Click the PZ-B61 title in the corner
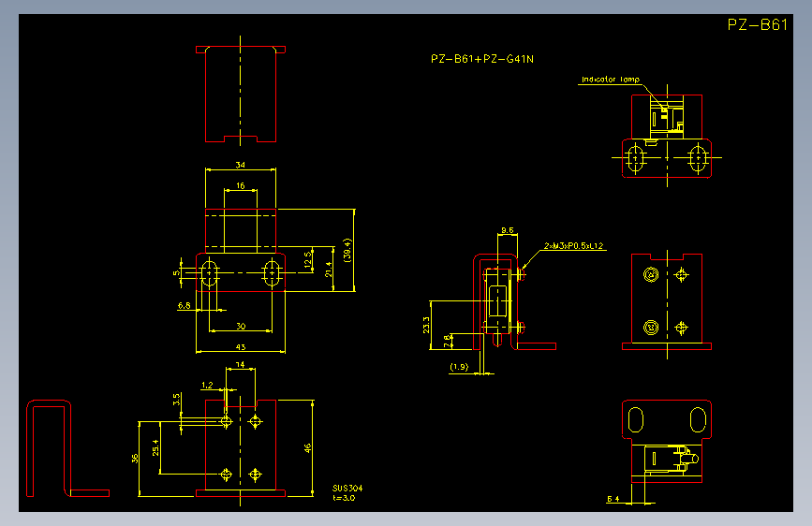Viewport: 812px width, 526px height. pyautogui.click(x=757, y=25)
